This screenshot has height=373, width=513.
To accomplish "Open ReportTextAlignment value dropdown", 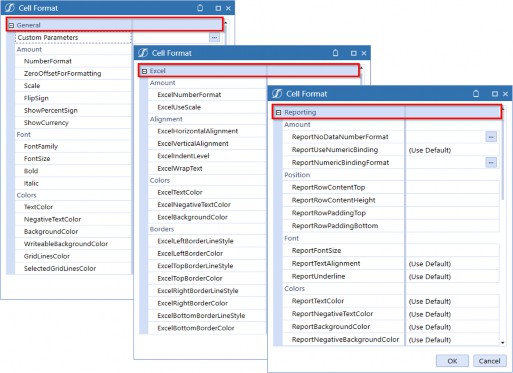I will point(452,264).
